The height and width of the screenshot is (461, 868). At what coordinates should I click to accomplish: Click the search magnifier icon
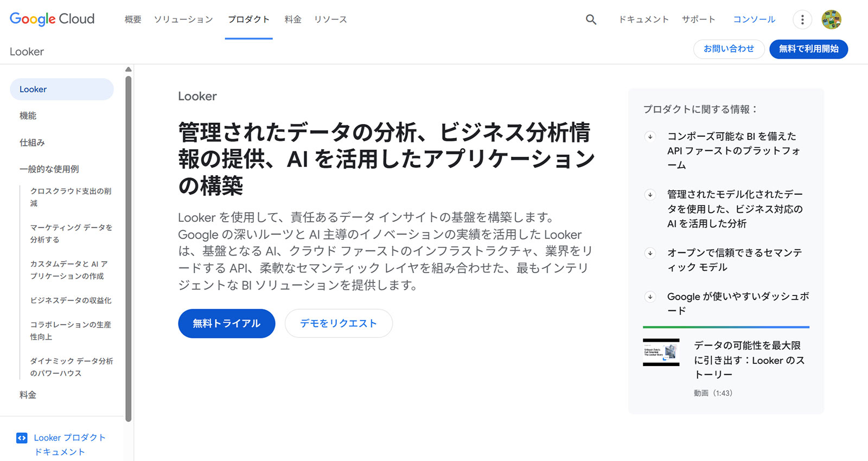tap(591, 20)
